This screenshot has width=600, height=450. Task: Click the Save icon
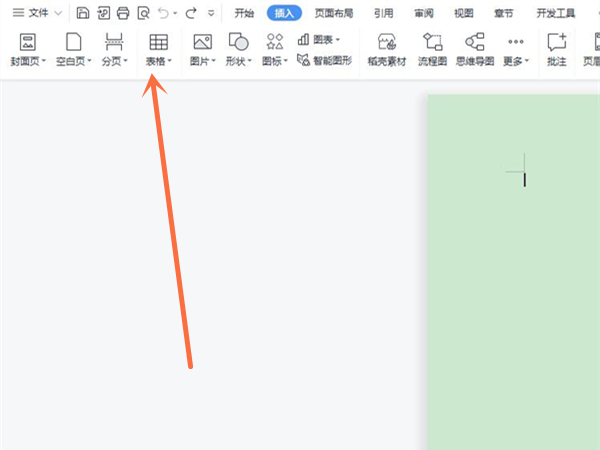(x=83, y=13)
